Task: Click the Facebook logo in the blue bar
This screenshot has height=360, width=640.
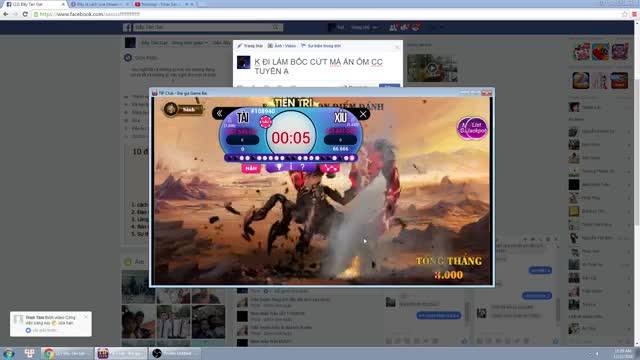Action: click(x=127, y=27)
